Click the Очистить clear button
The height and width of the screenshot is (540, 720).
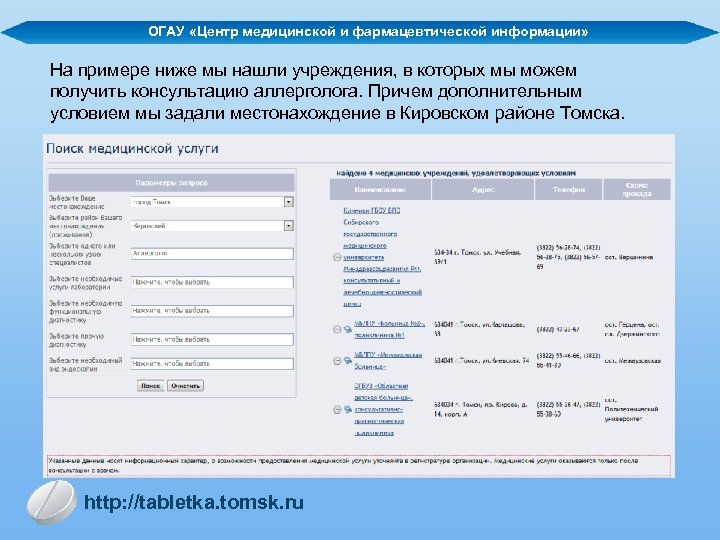(185, 386)
